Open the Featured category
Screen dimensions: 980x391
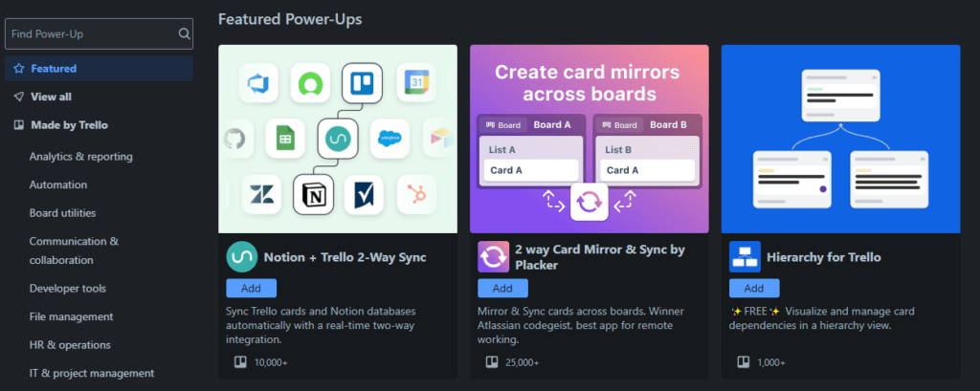(x=99, y=68)
